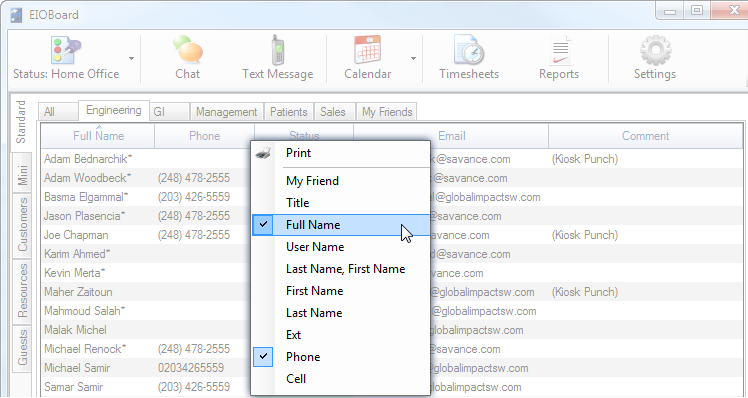The width and height of the screenshot is (748, 398).
Task: Expand the Status dropdown arrow
Action: point(131,58)
